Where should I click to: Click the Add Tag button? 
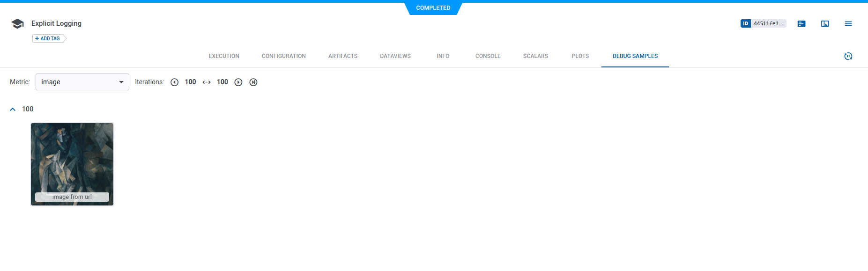click(x=49, y=38)
